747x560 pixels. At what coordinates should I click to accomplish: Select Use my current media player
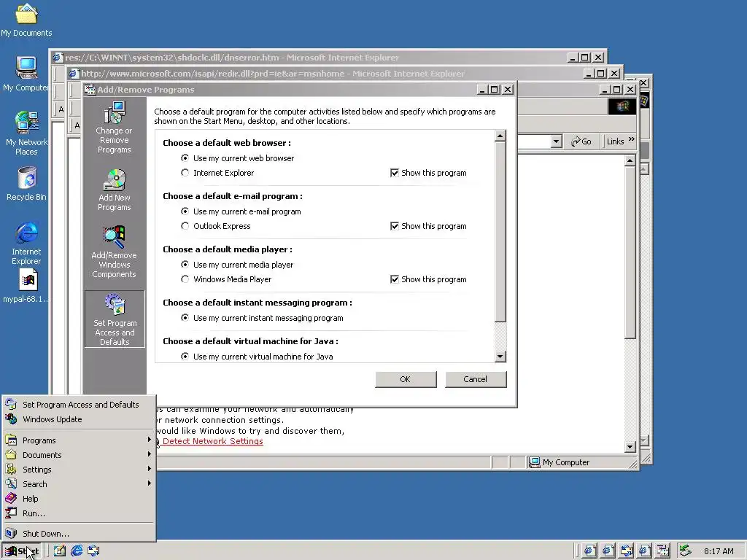coord(185,264)
